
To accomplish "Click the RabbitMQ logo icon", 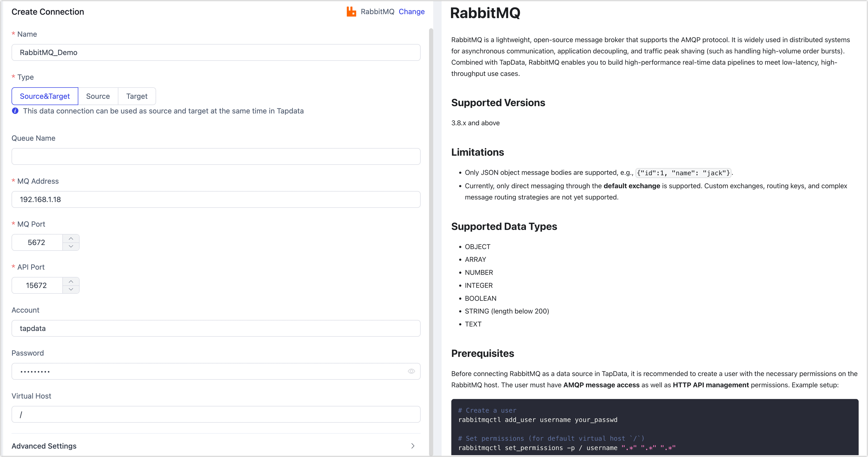I will pos(351,12).
